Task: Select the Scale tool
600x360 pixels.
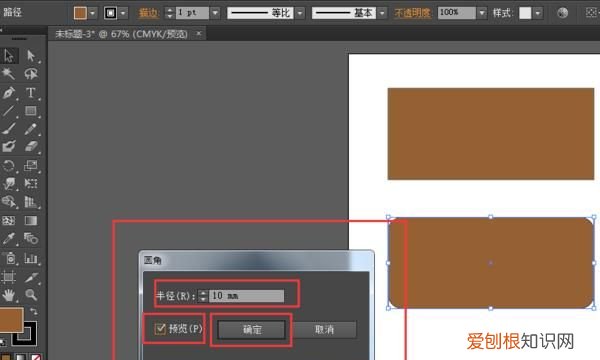Action: point(31,166)
